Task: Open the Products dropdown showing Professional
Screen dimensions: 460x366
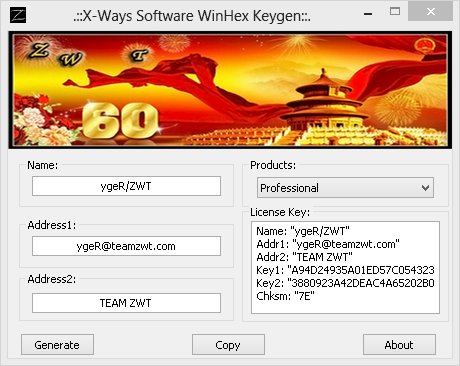Action: point(345,188)
